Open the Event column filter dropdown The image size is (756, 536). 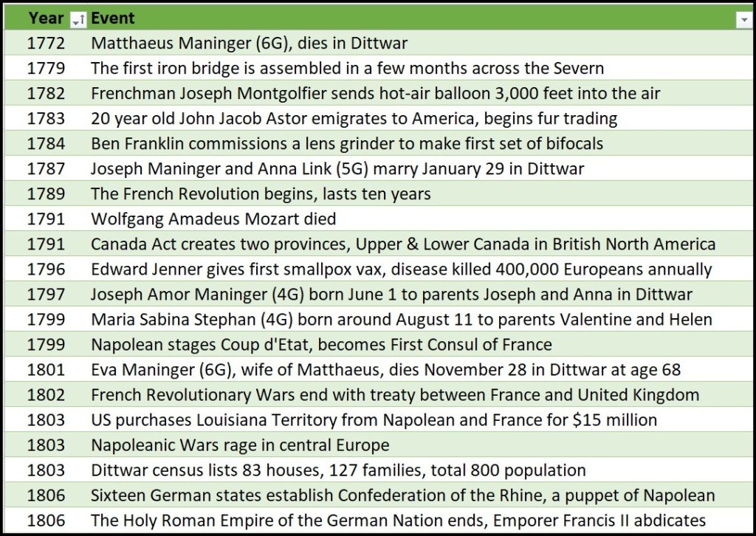point(743,19)
